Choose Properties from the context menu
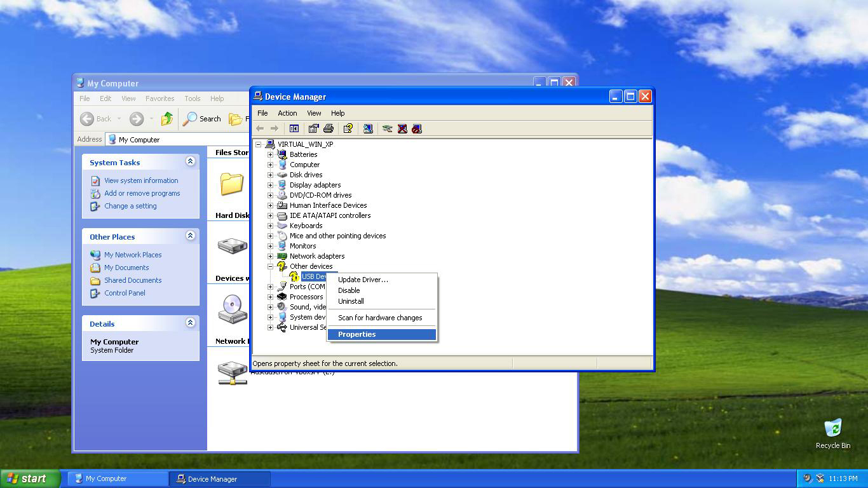The width and height of the screenshot is (868, 488). (381, 334)
